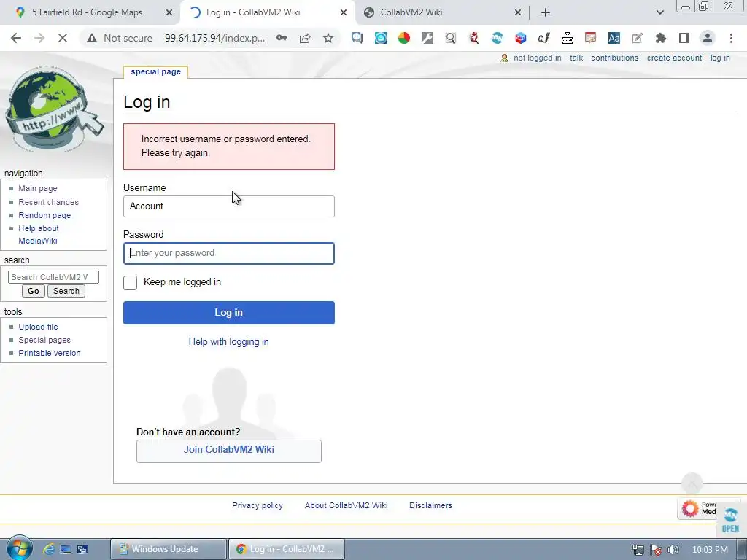Focus the Search CollabVM2 Wiki box
The height and width of the screenshot is (560, 747).
pos(53,277)
